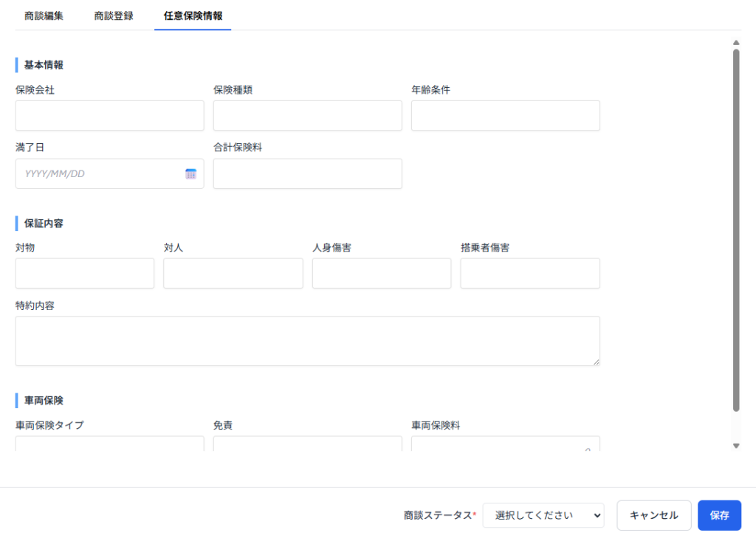Click into the 保険種類 field

[x=307, y=116]
